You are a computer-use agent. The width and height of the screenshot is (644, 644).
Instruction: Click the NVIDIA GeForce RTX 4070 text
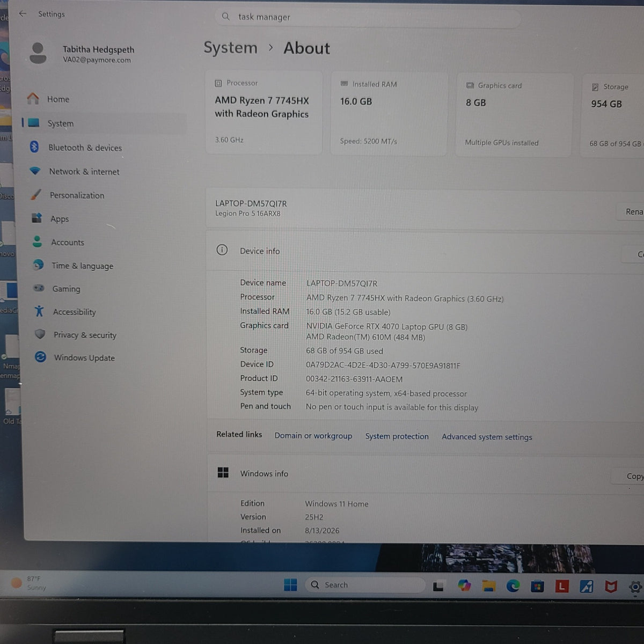(x=387, y=326)
